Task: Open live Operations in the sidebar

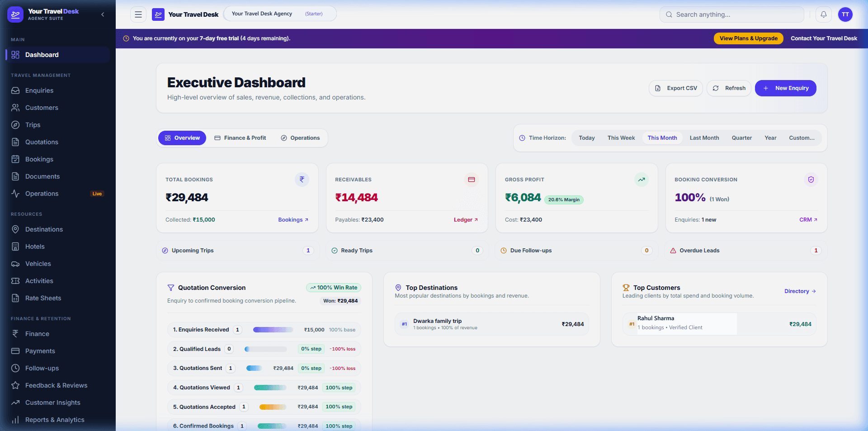Action: click(58, 194)
